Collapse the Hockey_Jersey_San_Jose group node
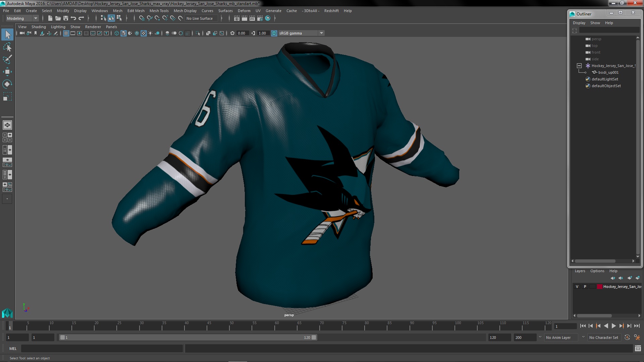This screenshot has height=362, width=644. pos(579,66)
